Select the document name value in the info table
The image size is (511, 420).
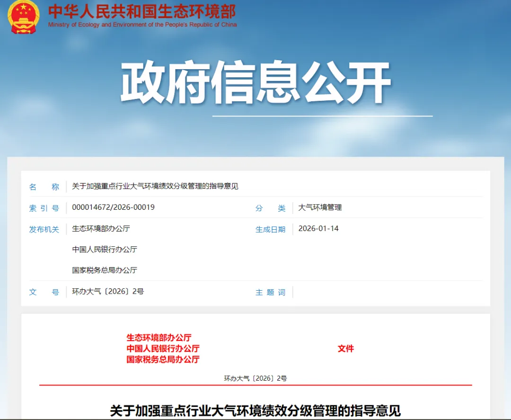tap(155, 186)
